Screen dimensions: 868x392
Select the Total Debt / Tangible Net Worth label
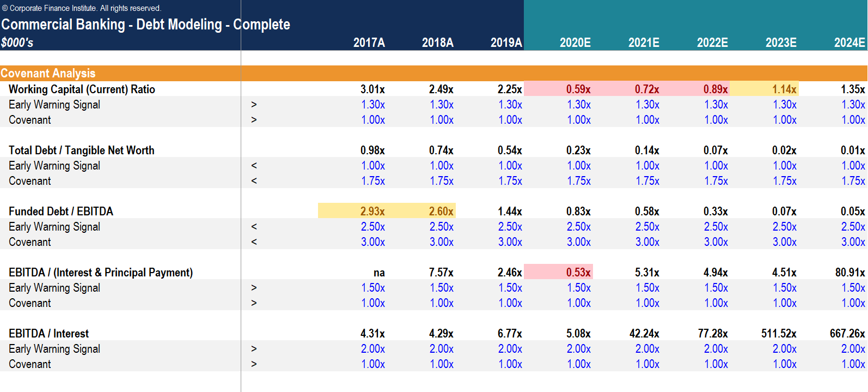(x=81, y=150)
